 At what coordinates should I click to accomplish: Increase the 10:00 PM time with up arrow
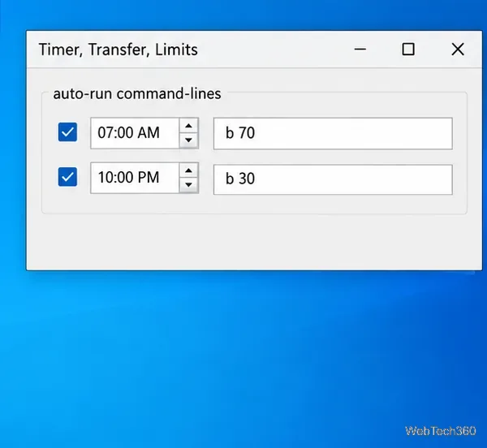(188, 170)
